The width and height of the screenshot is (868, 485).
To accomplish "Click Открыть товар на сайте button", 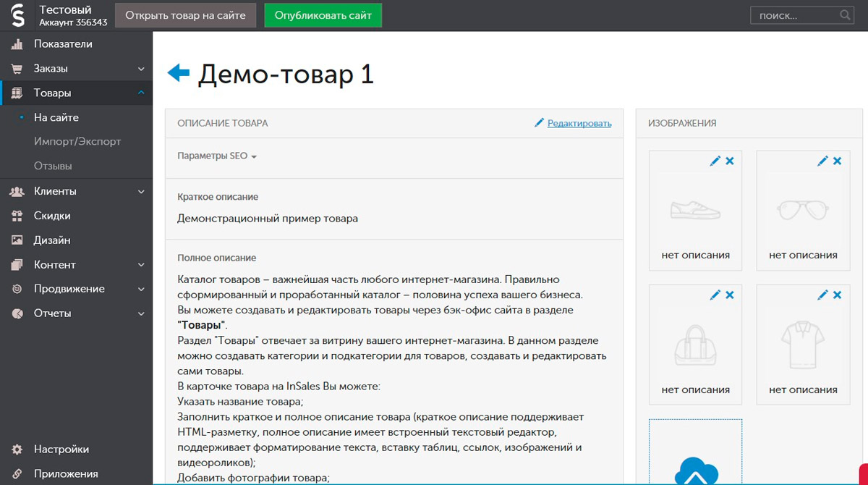I will click(186, 15).
